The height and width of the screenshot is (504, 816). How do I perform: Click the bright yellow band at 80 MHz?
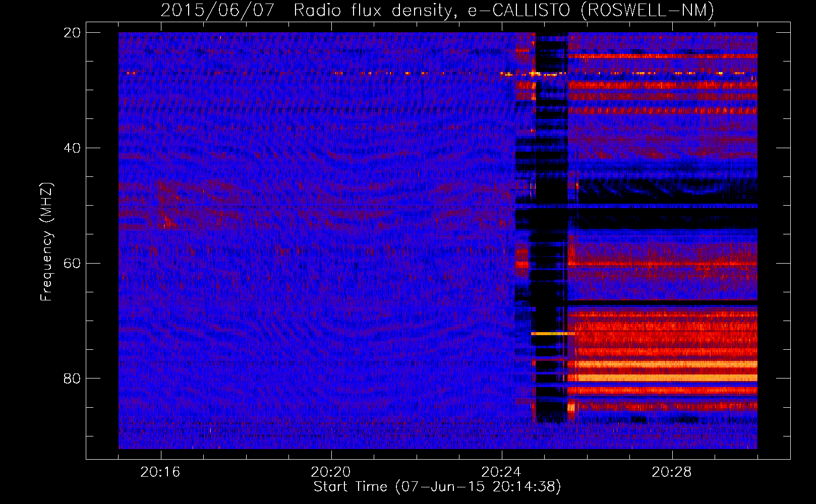click(662, 377)
